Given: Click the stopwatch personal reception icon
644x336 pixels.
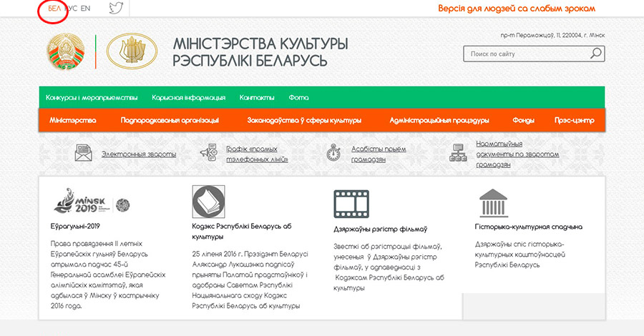Looking at the screenshot, I should click(333, 153).
